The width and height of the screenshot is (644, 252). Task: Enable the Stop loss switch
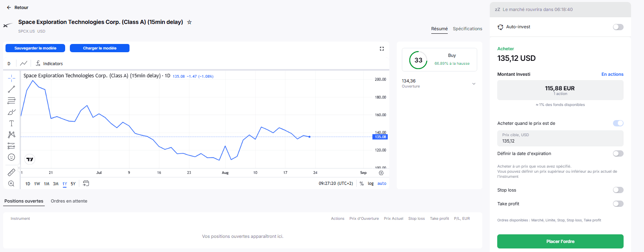tap(618, 190)
